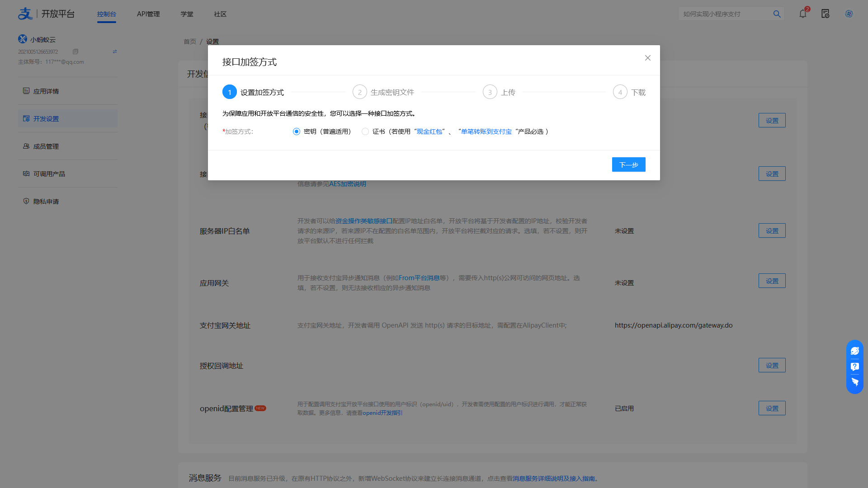
Task: Click the search magnifier icon
Action: click(777, 14)
